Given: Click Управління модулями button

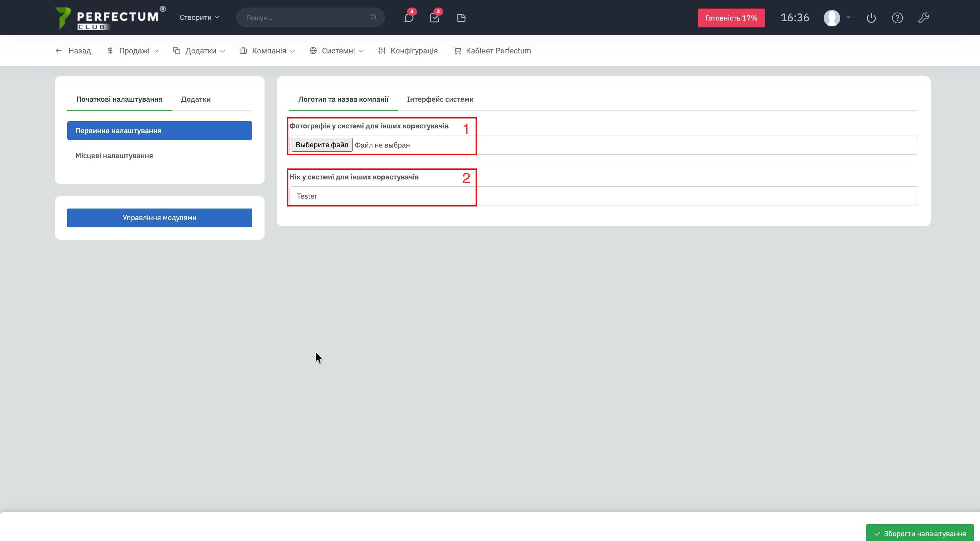Looking at the screenshot, I should click(x=159, y=218).
